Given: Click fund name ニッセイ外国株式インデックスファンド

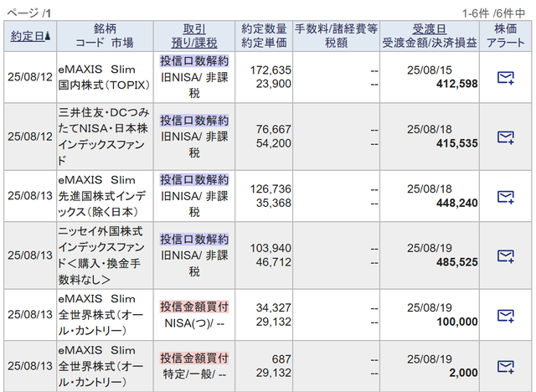Looking at the screenshot, I should point(101,255).
